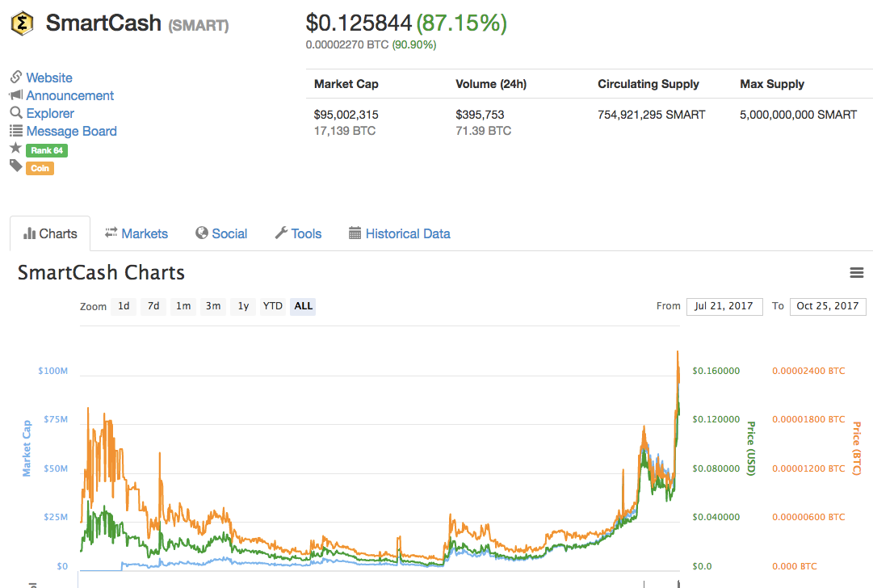The image size is (873, 588).
Task: Open the Explorer link
Action: click(50, 114)
